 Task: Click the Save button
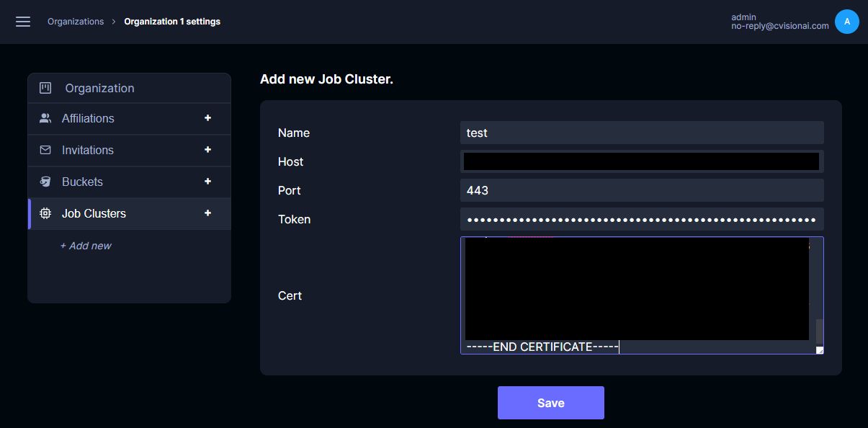(x=550, y=403)
